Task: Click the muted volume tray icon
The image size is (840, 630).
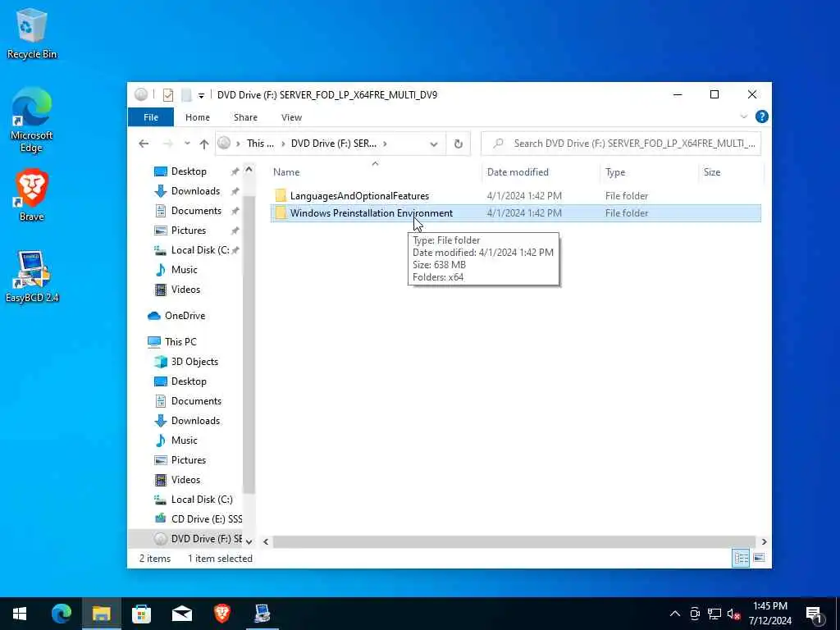Action: click(733, 614)
